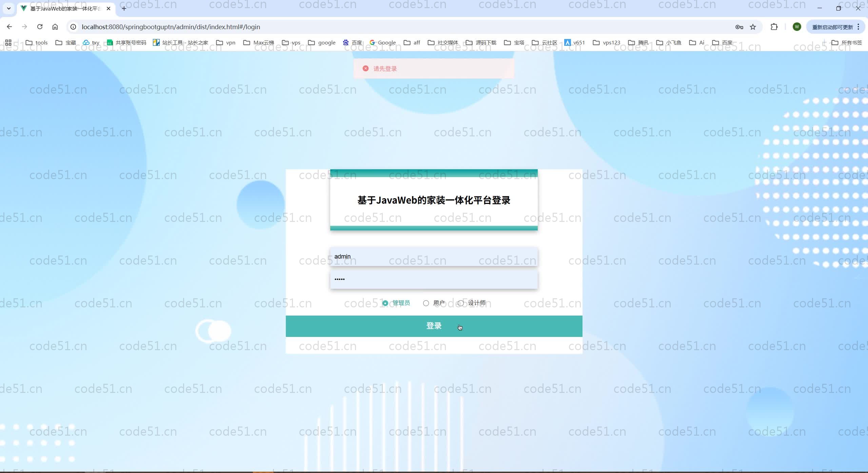Viewport: 868px width, 473px height.
Task: Click the browser back navigation arrow
Action: pyautogui.click(x=9, y=27)
